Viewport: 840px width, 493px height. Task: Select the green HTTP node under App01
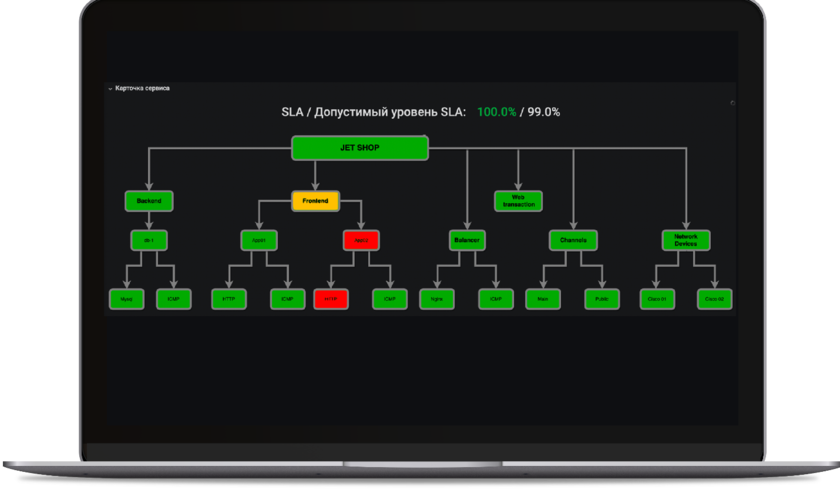[228, 298]
